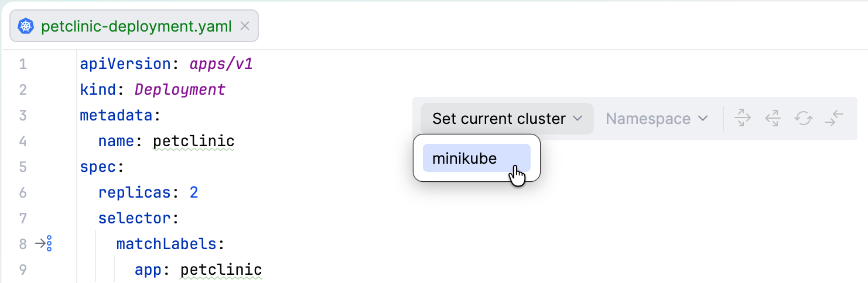
Task: Expand the Namespace dropdown
Action: (x=657, y=119)
